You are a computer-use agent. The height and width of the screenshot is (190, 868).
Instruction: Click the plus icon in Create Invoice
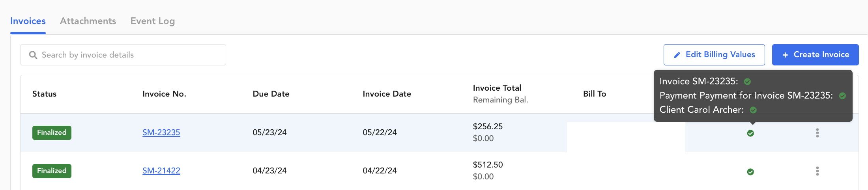click(785, 55)
